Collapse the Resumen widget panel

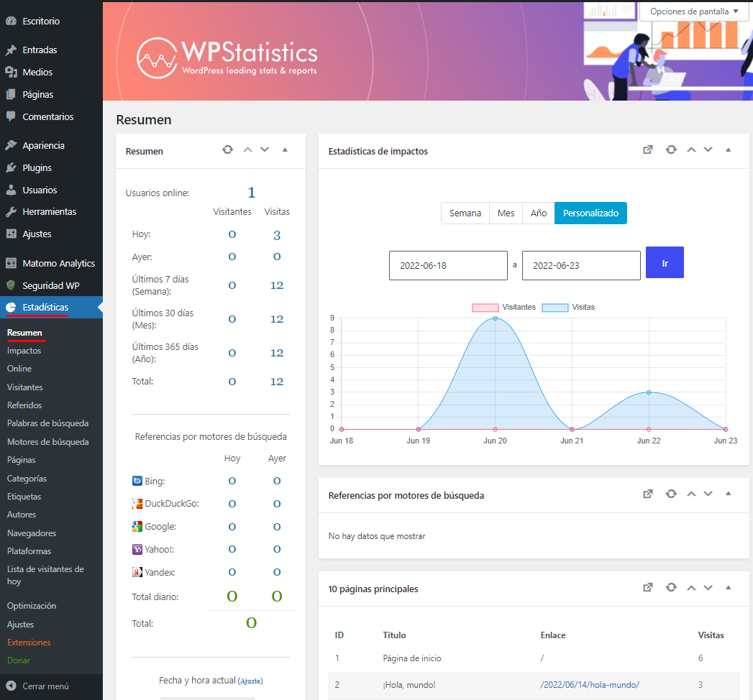coord(285,149)
